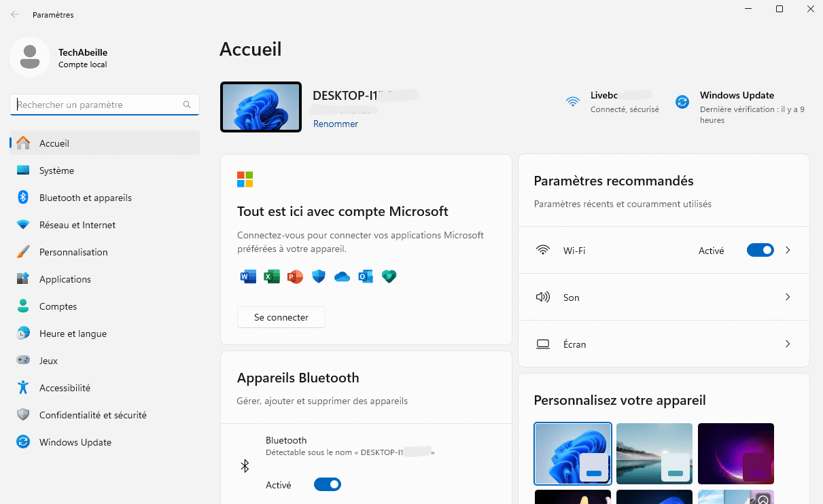Open the Word app icon
This screenshot has width=823, height=504.
click(x=247, y=276)
